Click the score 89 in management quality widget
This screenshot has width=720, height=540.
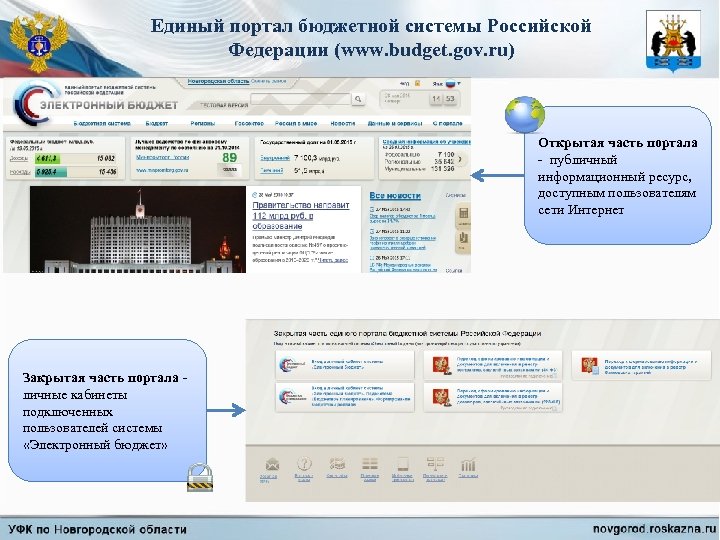pos(229,158)
